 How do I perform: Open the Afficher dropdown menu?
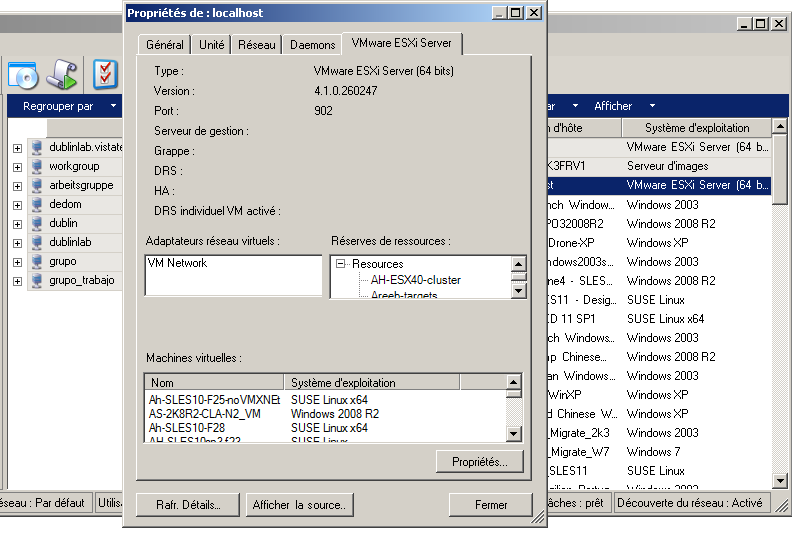[652, 106]
